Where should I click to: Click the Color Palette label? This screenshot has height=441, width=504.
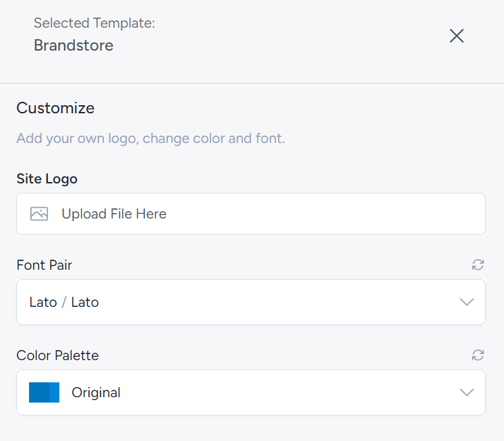coord(57,355)
